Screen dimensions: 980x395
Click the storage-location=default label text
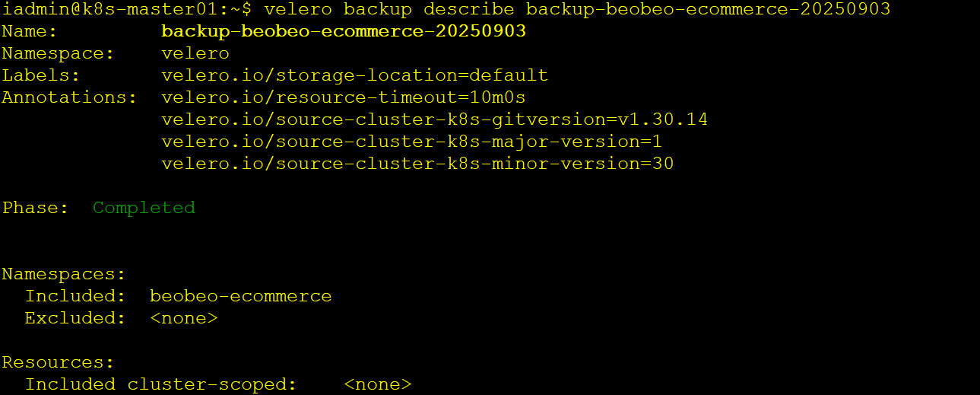(x=354, y=75)
